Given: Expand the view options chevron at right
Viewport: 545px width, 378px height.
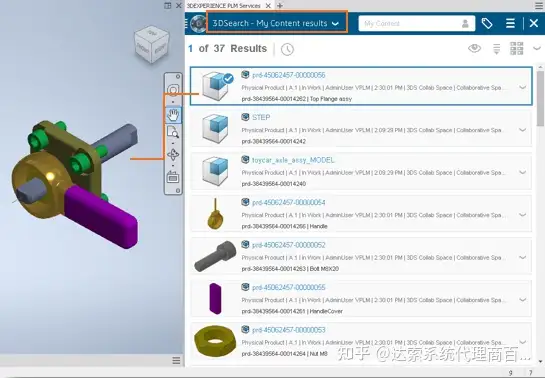Looking at the screenshot, I should [x=537, y=48].
